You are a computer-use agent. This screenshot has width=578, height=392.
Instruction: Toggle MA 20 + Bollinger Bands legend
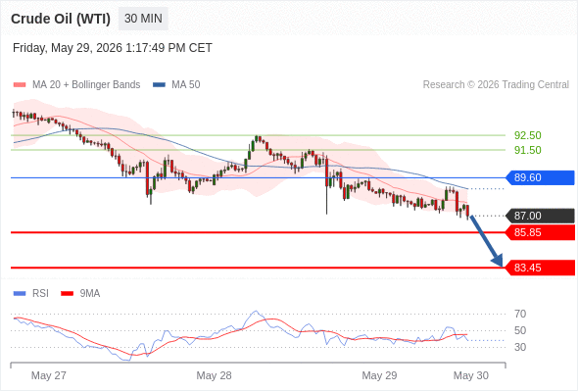pyautogui.click(x=76, y=85)
